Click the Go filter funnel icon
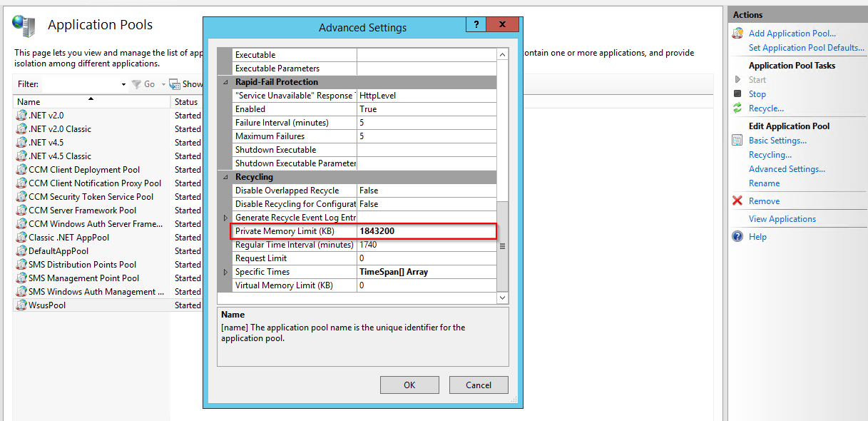The height and width of the screenshot is (421, 868). (x=136, y=84)
